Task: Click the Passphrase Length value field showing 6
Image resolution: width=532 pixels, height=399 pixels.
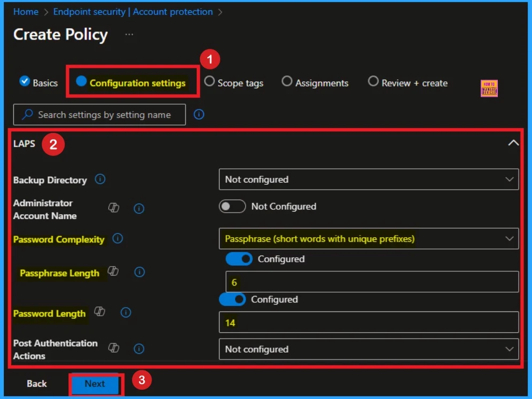Action: coord(372,281)
